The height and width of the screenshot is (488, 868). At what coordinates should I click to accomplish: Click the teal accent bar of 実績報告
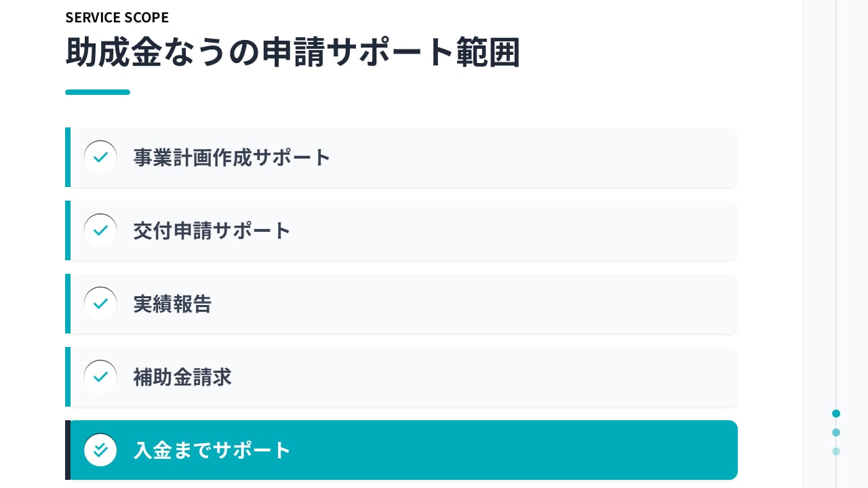coord(68,304)
